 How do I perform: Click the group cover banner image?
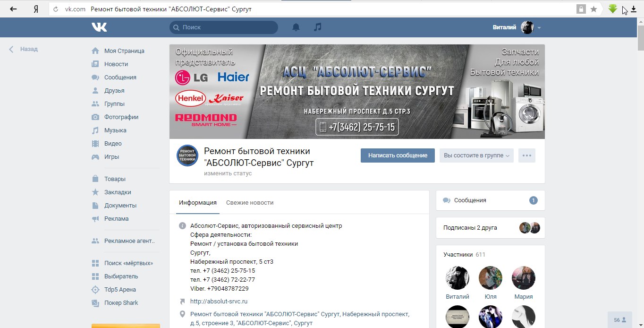pyautogui.click(x=357, y=92)
